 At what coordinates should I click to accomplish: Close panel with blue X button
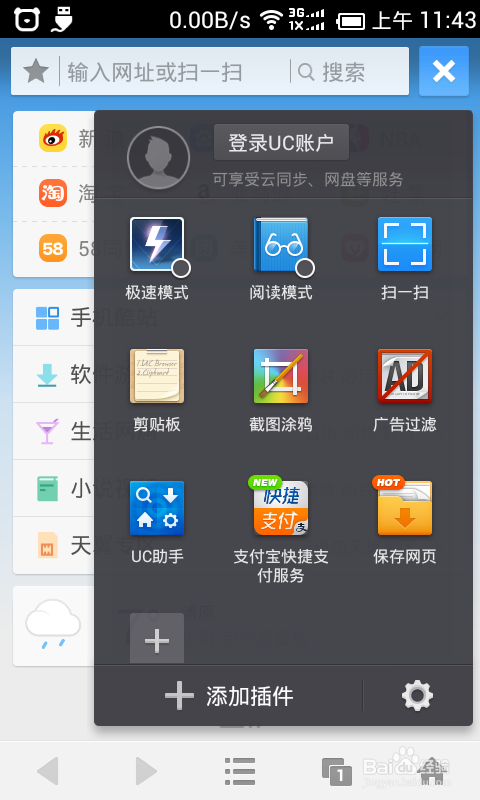pos(444,71)
